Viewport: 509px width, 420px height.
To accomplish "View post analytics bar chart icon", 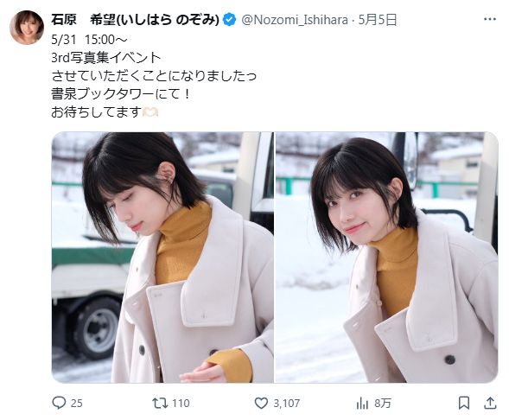I will pos(362,404).
